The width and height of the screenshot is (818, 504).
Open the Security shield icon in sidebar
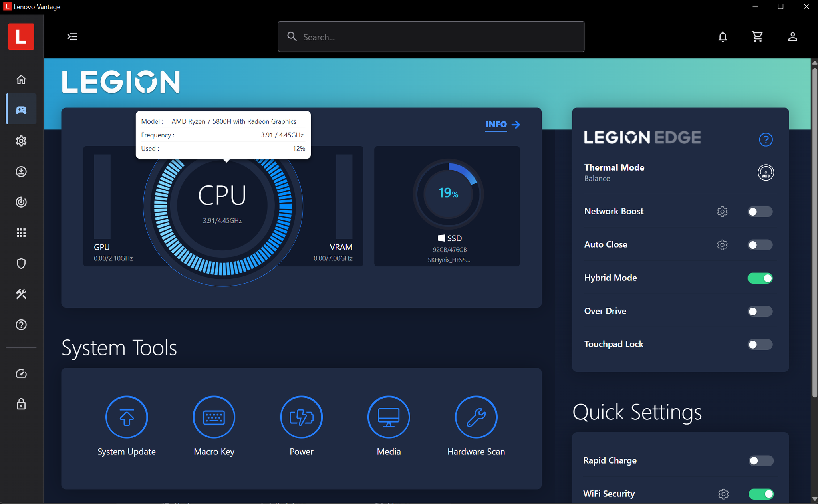pyautogui.click(x=21, y=264)
